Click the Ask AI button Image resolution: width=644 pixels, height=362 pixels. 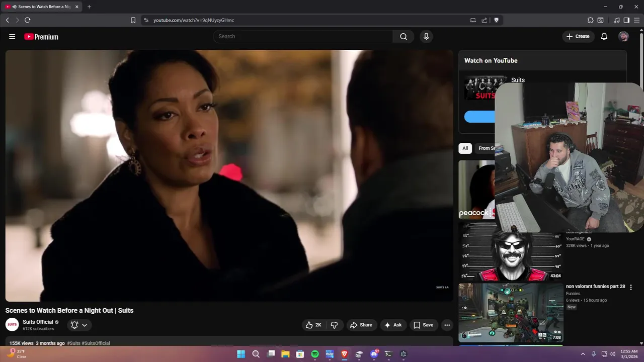click(393, 325)
